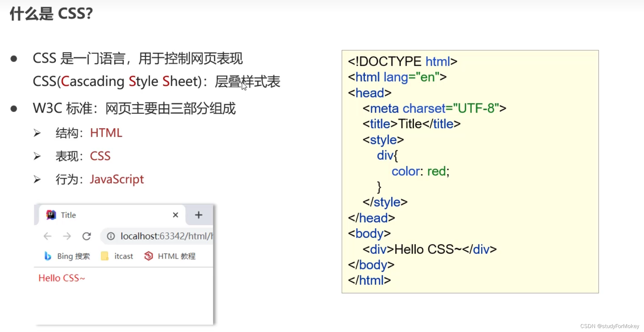The width and height of the screenshot is (644, 332).
Task: Open the itcast bookmark folder
Action: [x=117, y=256]
